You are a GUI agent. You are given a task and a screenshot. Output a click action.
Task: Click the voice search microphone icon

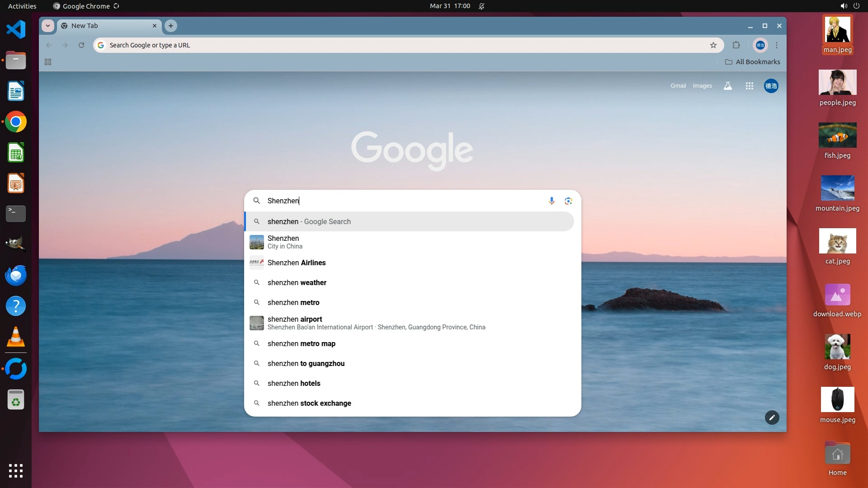(x=552, y=201)
